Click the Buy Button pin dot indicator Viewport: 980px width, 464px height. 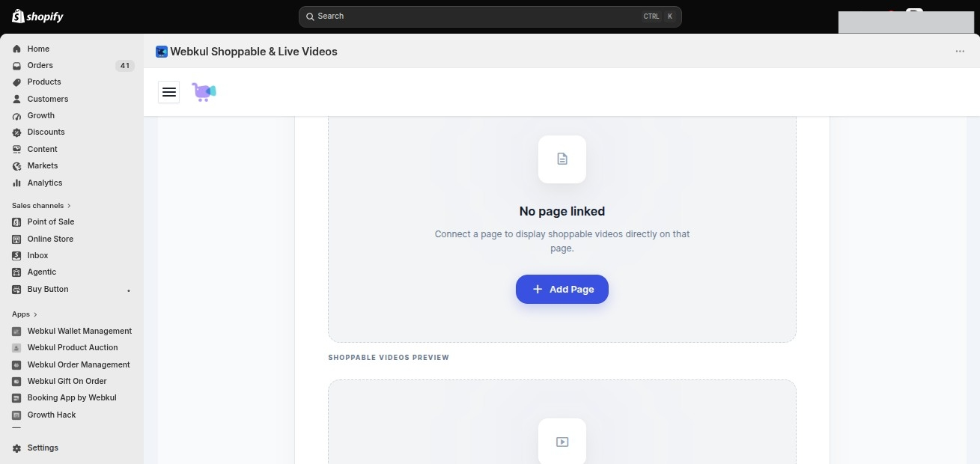tap(129, 290)
